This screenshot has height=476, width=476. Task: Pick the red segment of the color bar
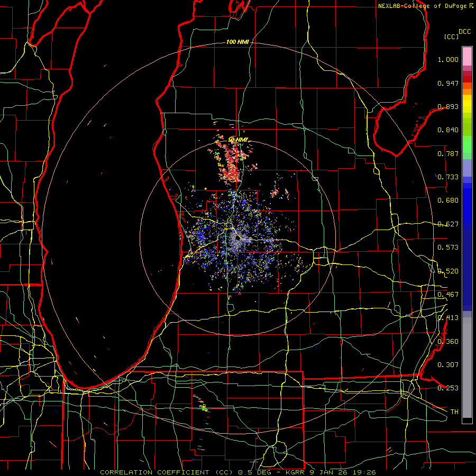click(467, 79)
